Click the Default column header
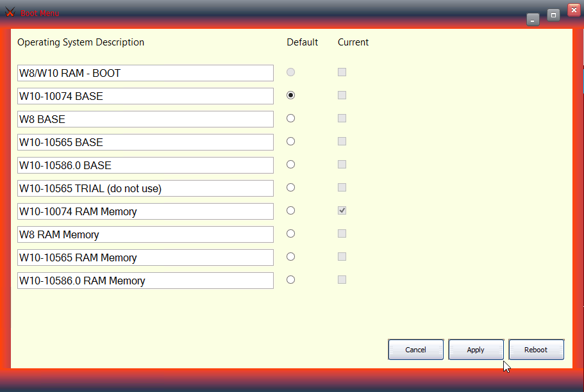This screenshot has width=584, height=392. click(x=303, y=42)
